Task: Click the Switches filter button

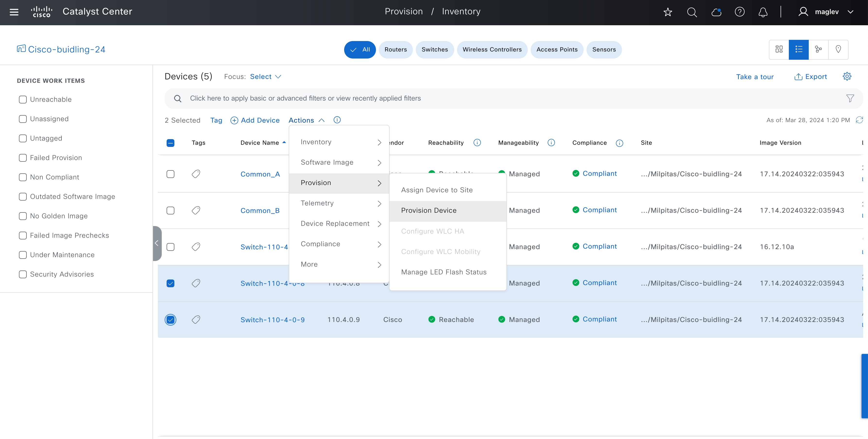Action: pos(434,50)
